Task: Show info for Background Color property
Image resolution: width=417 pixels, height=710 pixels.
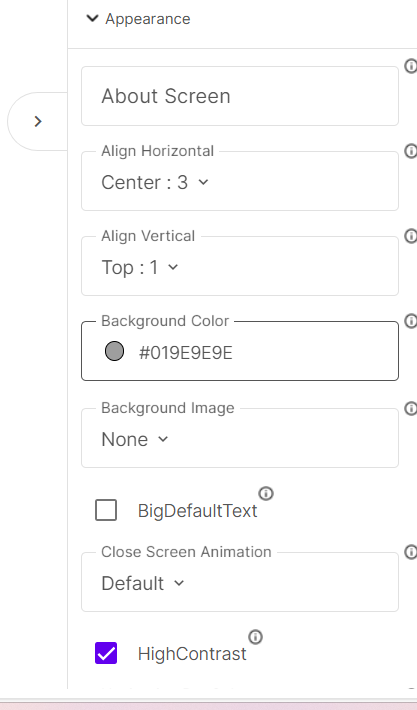Action: click(x=411, y=321)
